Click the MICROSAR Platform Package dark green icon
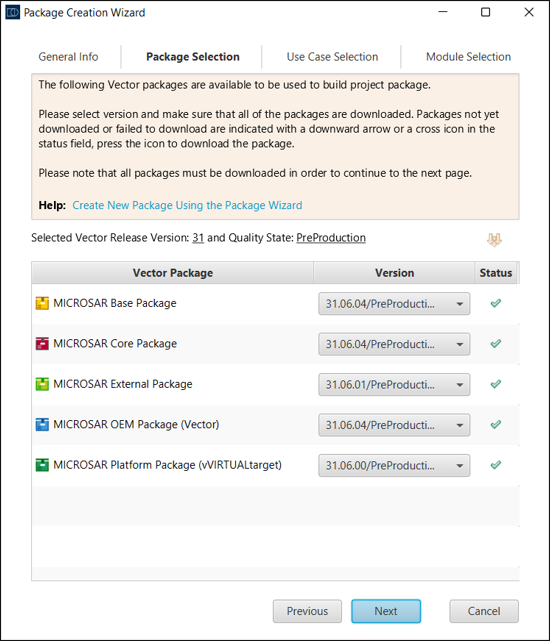This screenshot has height=641, width=550. (42, 465)
